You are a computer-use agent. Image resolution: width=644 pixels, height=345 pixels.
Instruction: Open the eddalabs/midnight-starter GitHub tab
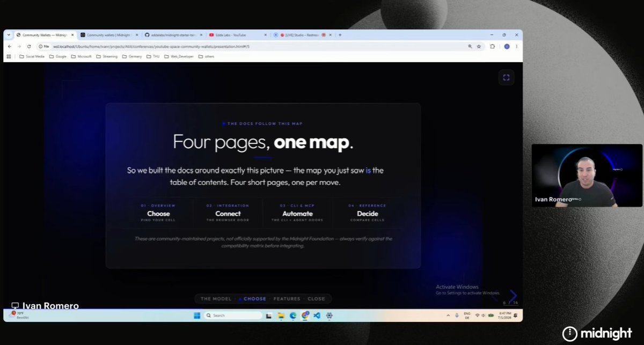173,35
